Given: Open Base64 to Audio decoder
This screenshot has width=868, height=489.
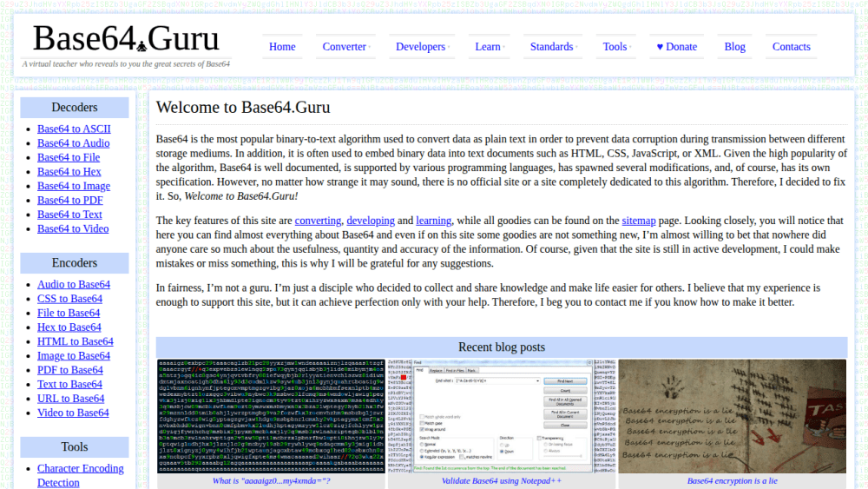Looking at the screenshot, I should pyautogui.click(x=74, y=143).
